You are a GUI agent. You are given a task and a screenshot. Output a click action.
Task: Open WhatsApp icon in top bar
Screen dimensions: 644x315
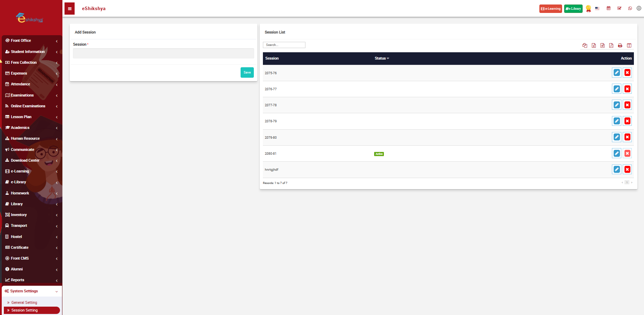click(630, 8)
